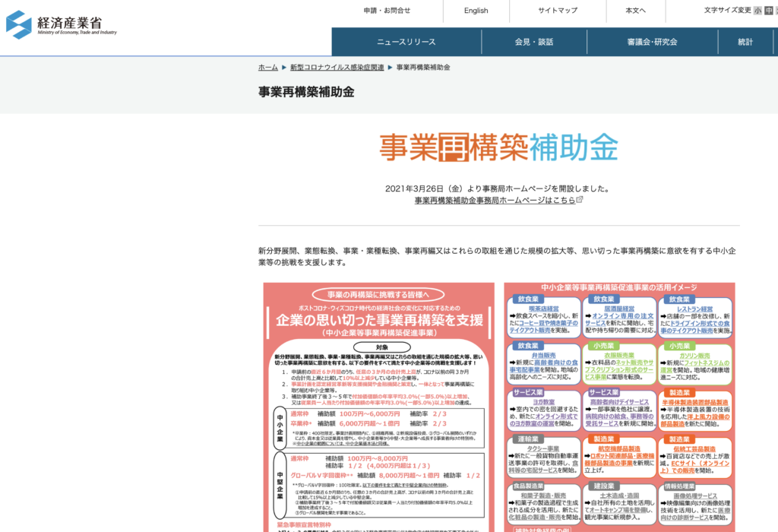Click レストラン経営 in the usage flyer
Image resolution: width=778 pixels, height=532 pixels.
point(694,309)
